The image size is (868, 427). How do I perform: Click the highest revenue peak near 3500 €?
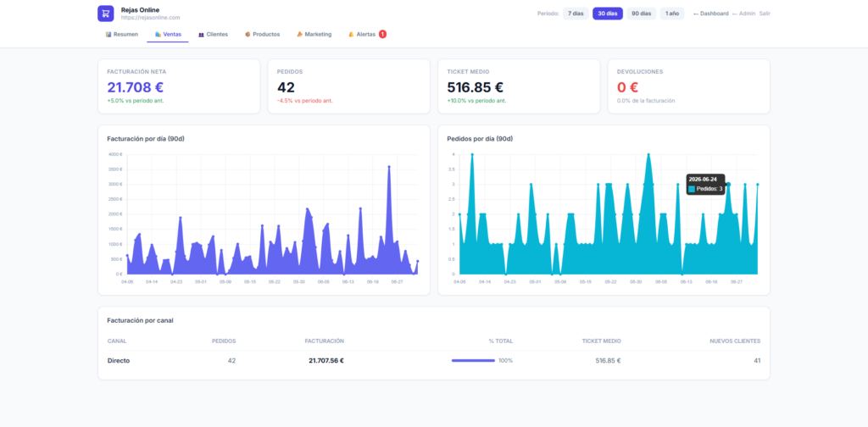[x=389, y=167]
